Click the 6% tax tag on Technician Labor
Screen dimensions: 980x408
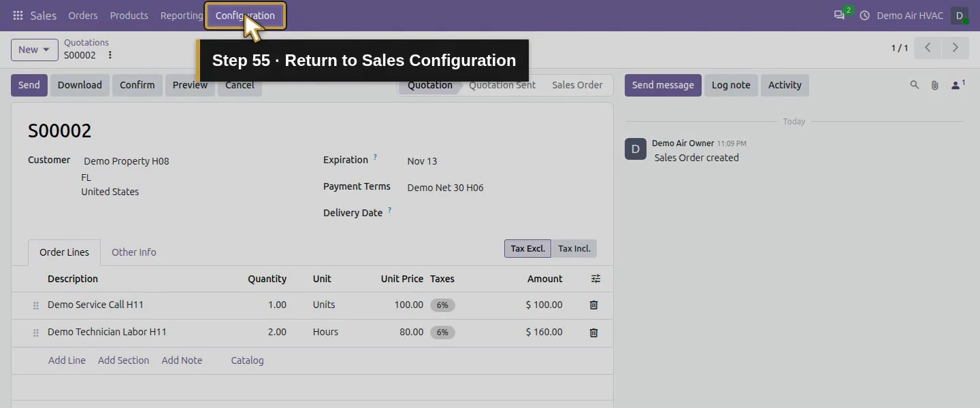tap(442, 333)
